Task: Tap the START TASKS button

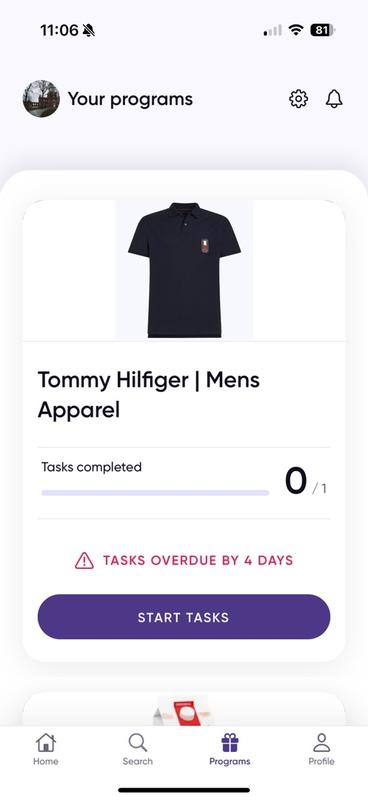Action: tap(184, 617)
